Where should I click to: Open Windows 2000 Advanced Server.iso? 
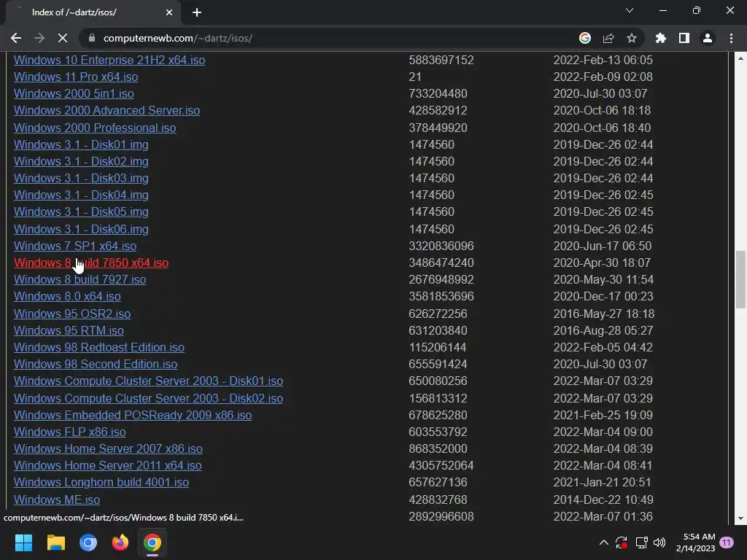click(107, 111)
